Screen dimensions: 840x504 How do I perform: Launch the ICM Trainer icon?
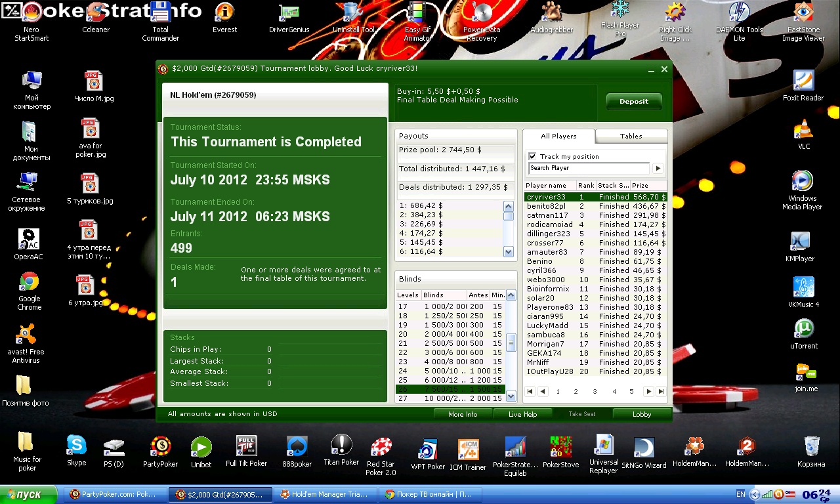(x=468, y=454)
